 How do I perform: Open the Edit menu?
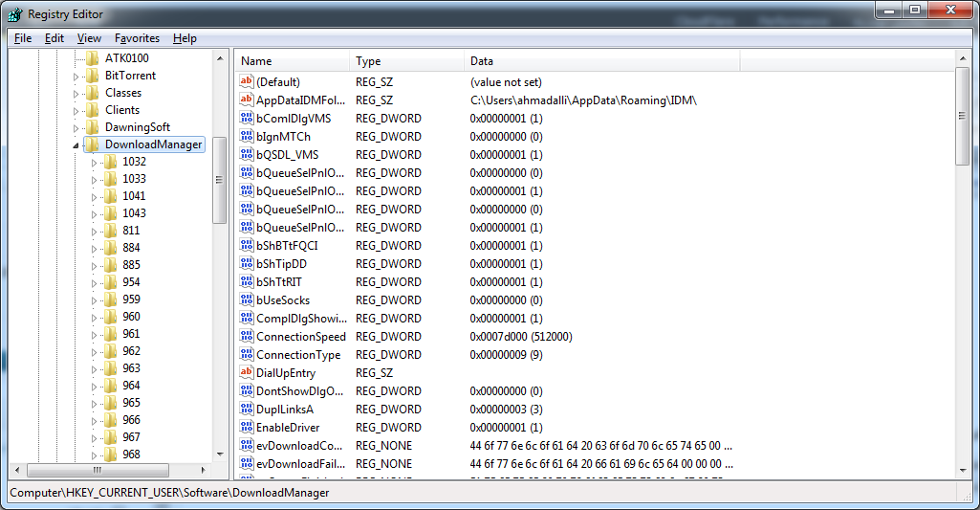[54, 38]
